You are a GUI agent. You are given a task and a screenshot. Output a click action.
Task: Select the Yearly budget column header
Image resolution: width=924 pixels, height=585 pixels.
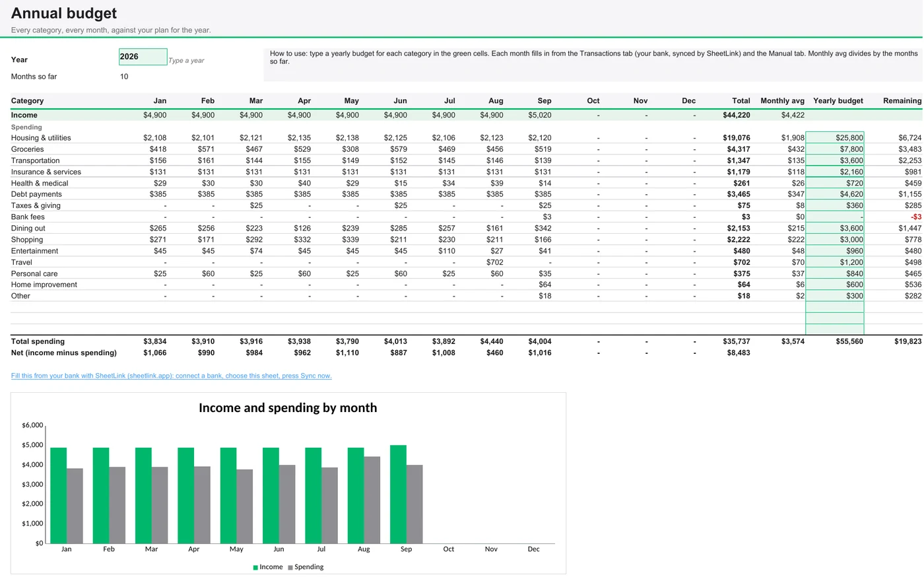coord(838,101)
